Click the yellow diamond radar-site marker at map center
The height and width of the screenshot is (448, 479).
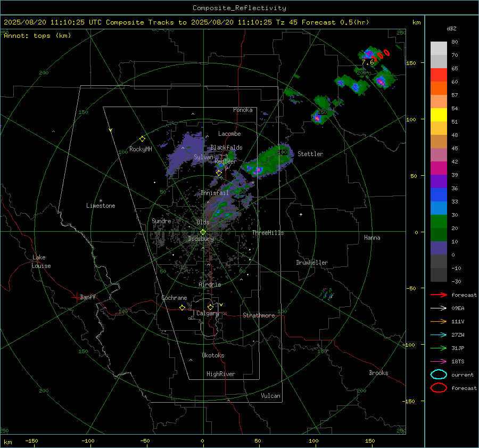pyautogui.click(x=203, y=232)
